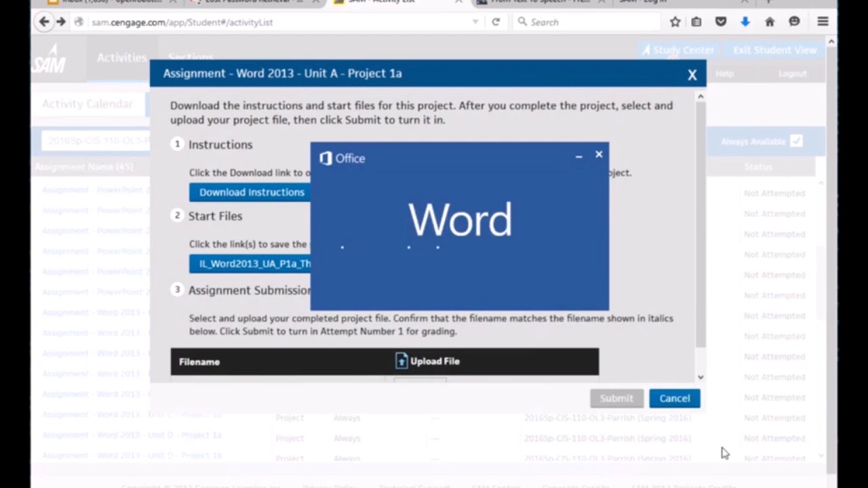Image resolution: width=868 pixels, height=488 pixels.
Task: Click the Upload File icon
Action: (401, 361)
